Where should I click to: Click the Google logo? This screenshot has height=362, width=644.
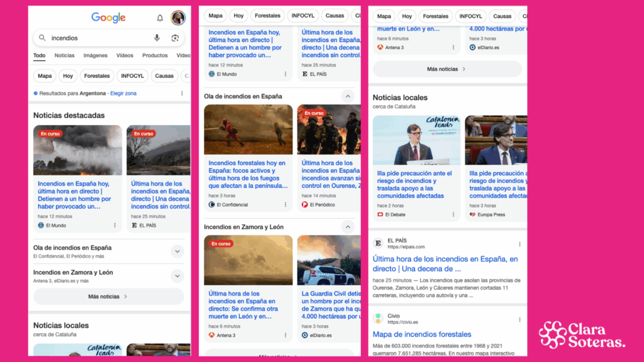coord(108,18)
